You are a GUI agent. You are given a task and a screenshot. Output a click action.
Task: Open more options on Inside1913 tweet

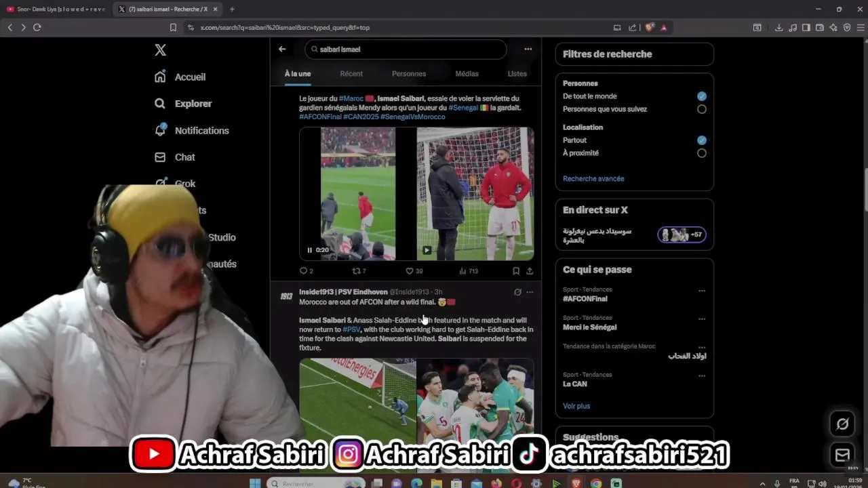(x=530, y=292)
